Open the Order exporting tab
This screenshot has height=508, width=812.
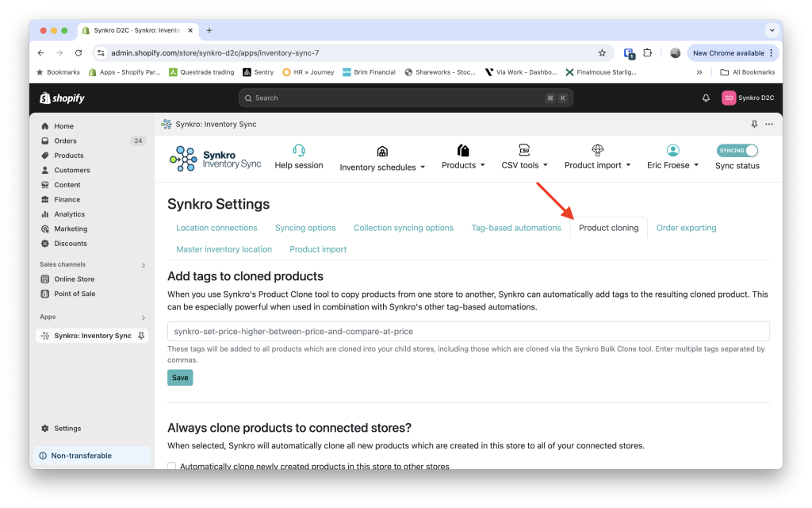coord(685,228)
